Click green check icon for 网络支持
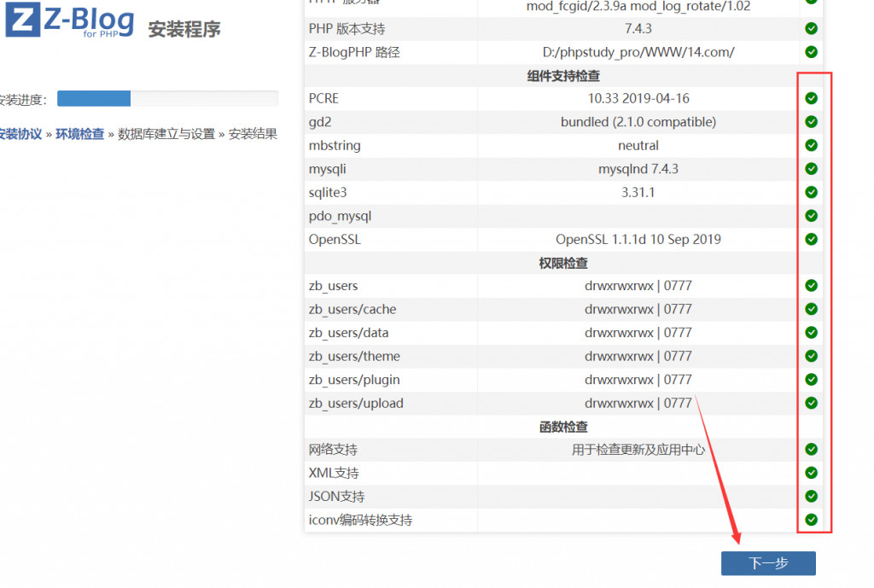The width and height of the screenshot is (874, 588). tap(811, 449)
